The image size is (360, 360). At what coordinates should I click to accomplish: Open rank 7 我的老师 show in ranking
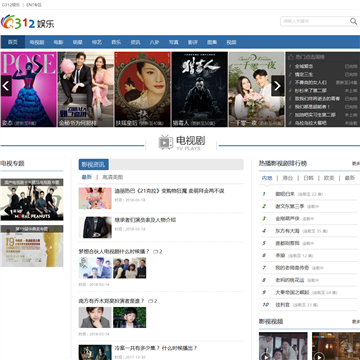(x=292, y=268)
